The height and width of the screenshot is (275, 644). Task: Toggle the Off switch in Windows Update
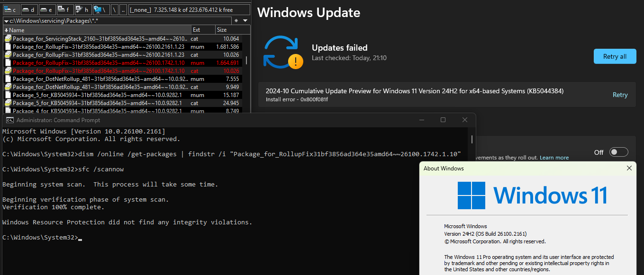[x=619, y=152]
